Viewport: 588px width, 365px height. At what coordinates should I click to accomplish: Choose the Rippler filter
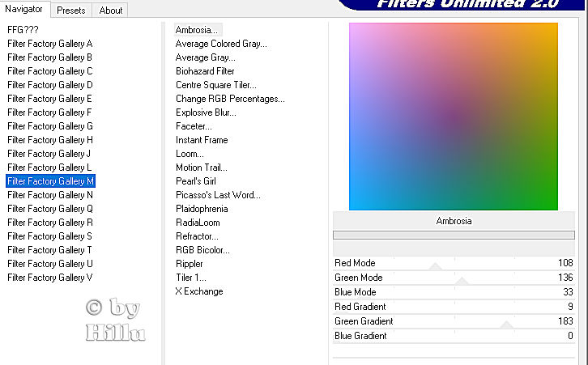(x=190, y=264)
